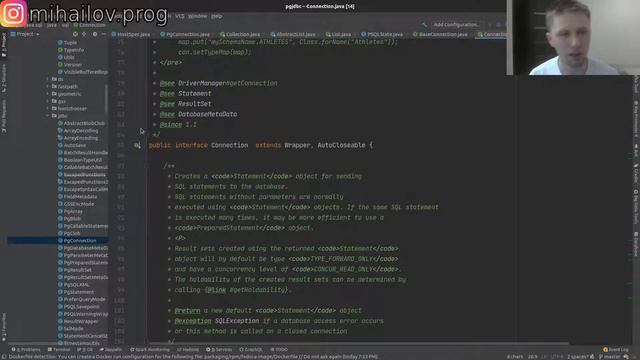This screenshot has height=360, width=640.
Task: Open the Event Log
Action: 616,349
